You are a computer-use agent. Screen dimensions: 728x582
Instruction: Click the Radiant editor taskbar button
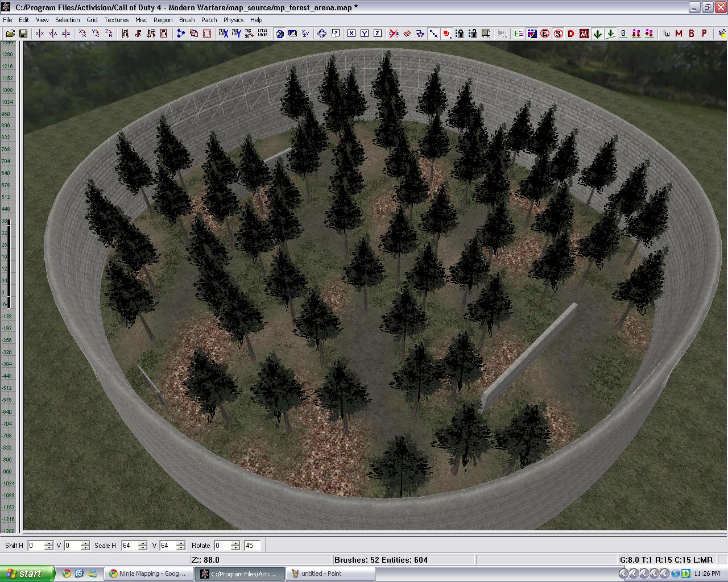pyautogui.click(x=239, y=573)
